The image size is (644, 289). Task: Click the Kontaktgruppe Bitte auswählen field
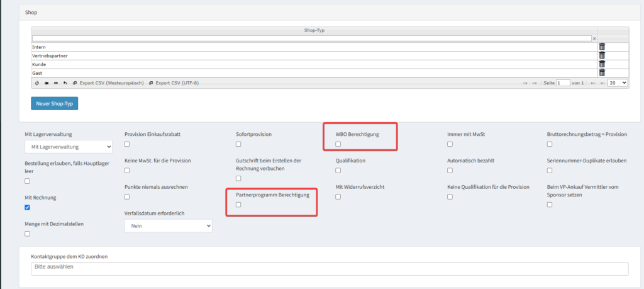pyautogui.click(x=329, y=268)
